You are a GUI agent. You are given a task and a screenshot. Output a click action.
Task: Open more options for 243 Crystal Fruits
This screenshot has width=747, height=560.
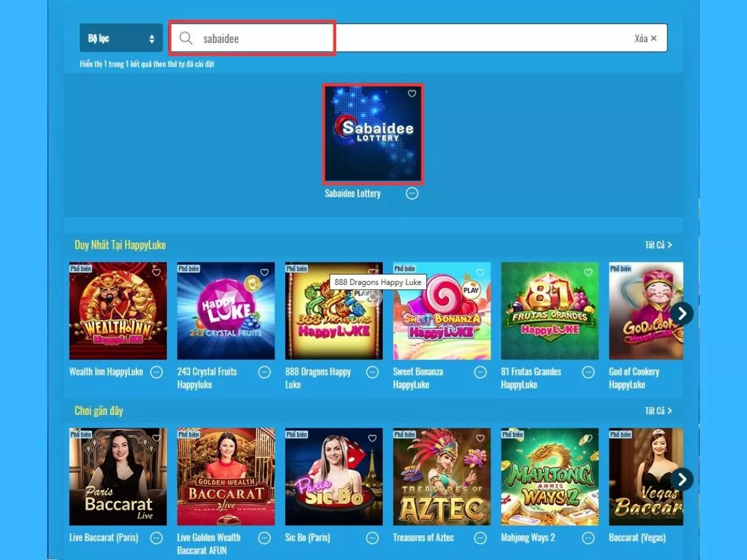coord(265,372)
